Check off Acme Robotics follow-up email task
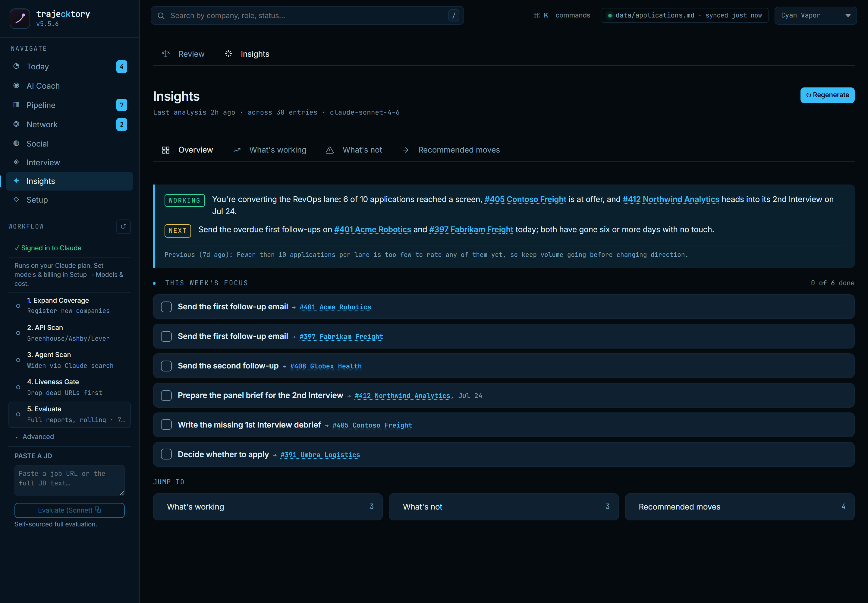Viewport: 868px width, 603px height. [166, 307]
